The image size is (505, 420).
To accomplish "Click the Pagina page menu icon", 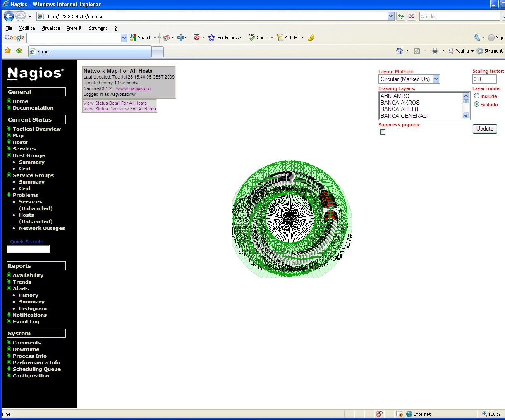I will [451, 51].
